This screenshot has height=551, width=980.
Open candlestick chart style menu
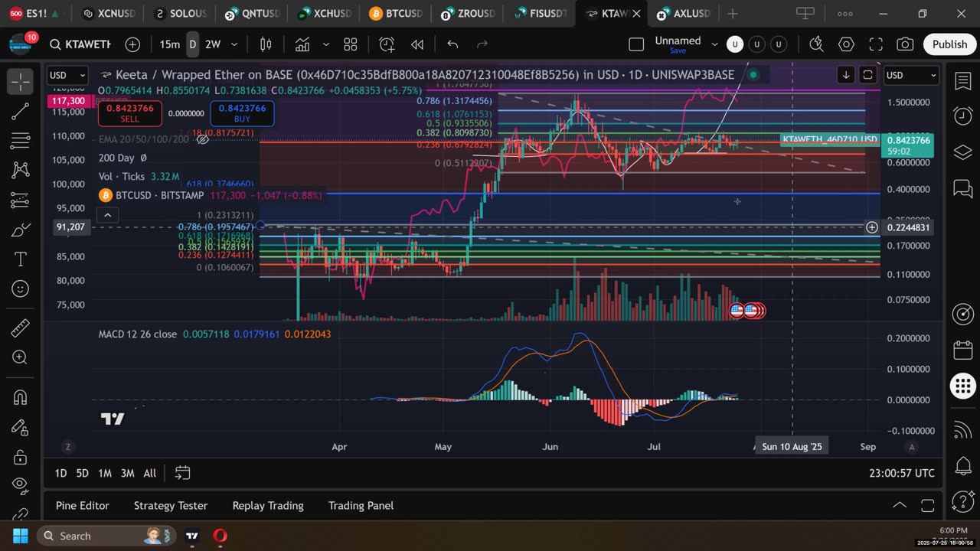point(266,44)
